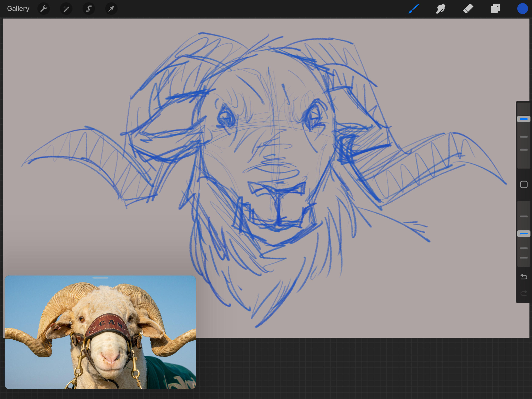Select the Brush tool
This screenshot has height=399, width=532.
point(414,9)
